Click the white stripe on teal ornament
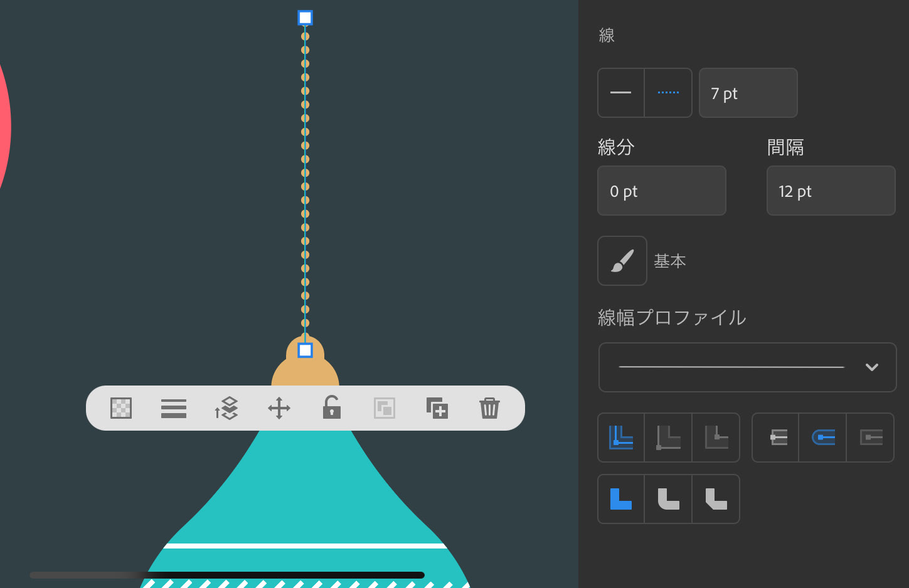 pyautogui.click(x=306, y=546)
